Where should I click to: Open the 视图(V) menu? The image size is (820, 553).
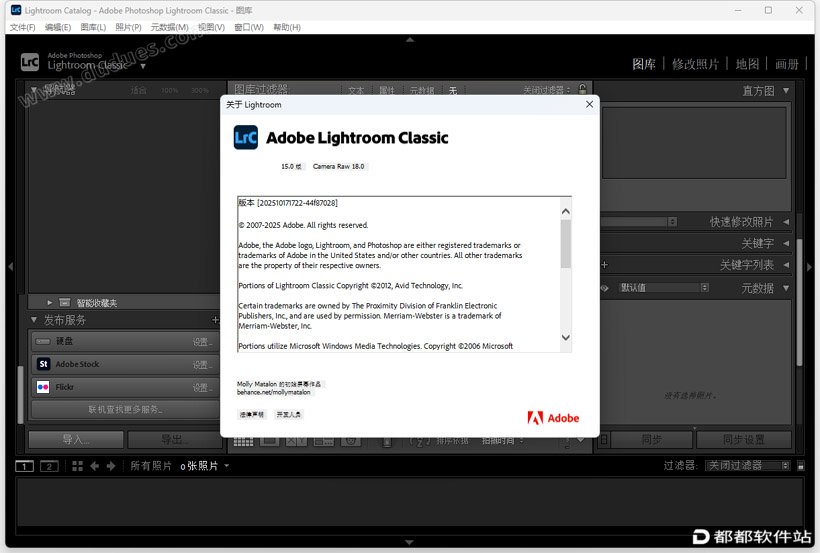point(211,27)
